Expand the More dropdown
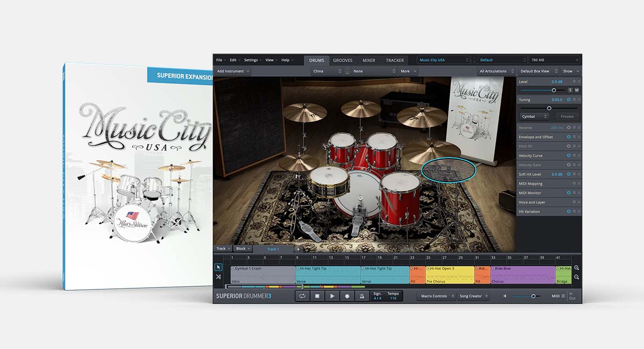Screen dimensions: 644x349 [x=408, y=71]
